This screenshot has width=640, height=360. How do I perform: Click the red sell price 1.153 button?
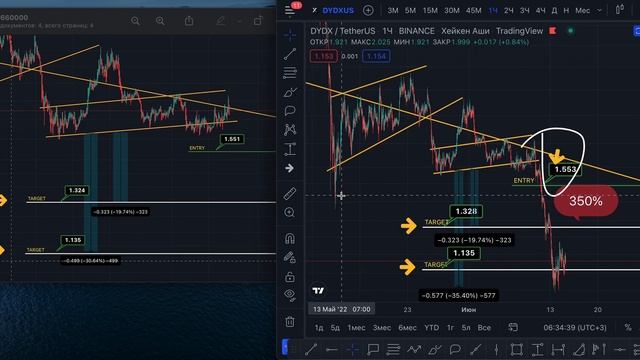point(324,56)
